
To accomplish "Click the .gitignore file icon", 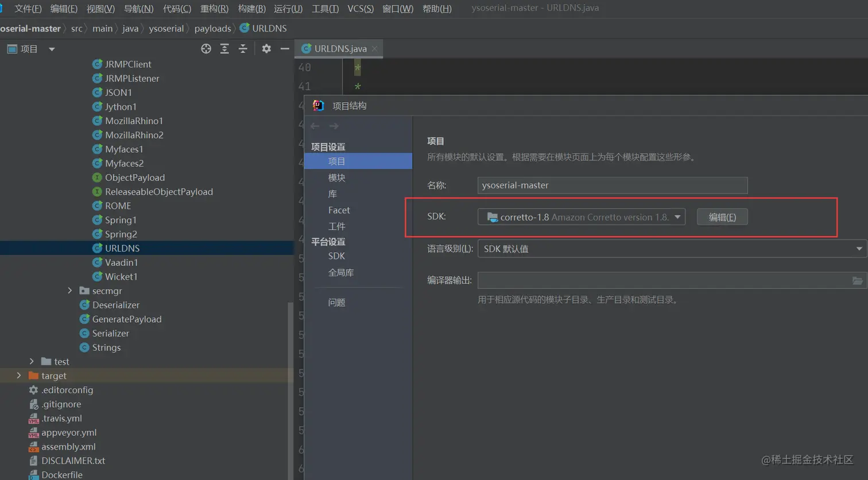I will [x=33, y=404].
